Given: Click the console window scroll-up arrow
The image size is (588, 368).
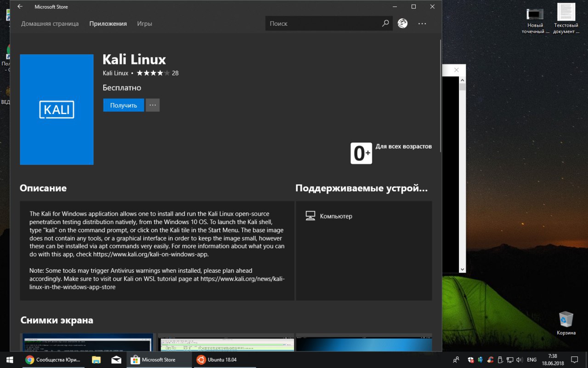Looking at the screenshot, I should pos(462,80).
